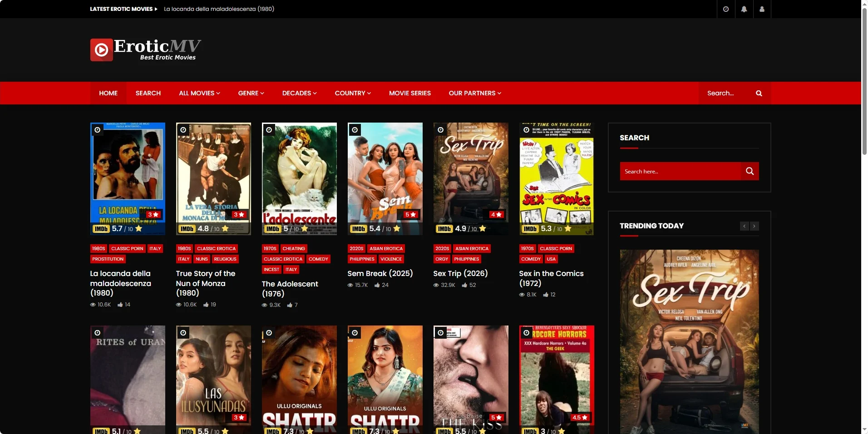Screen dimensions: 868x434
Task: Open the Trending Today poster thumbnail
Action: 689,342
